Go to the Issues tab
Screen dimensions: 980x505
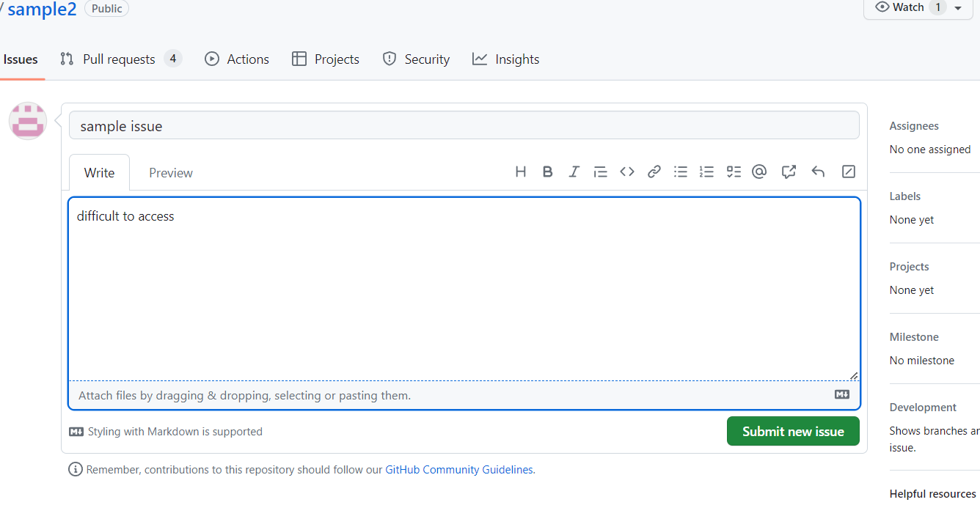point(21,59)
